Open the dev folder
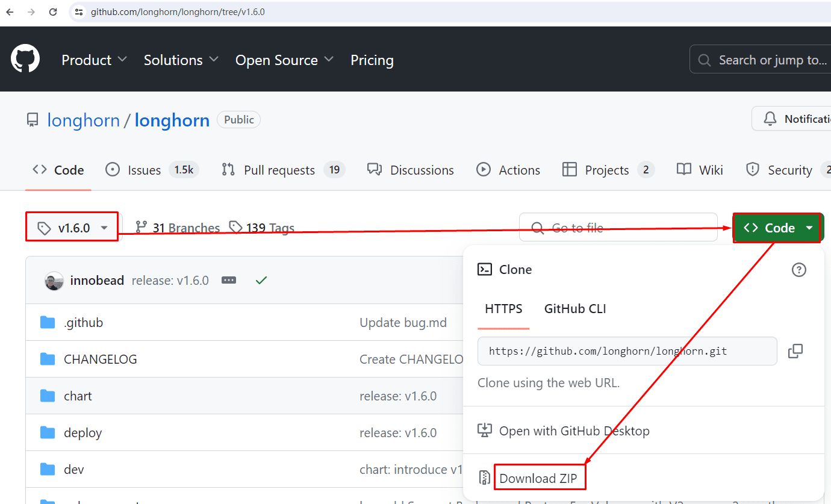 73,470
